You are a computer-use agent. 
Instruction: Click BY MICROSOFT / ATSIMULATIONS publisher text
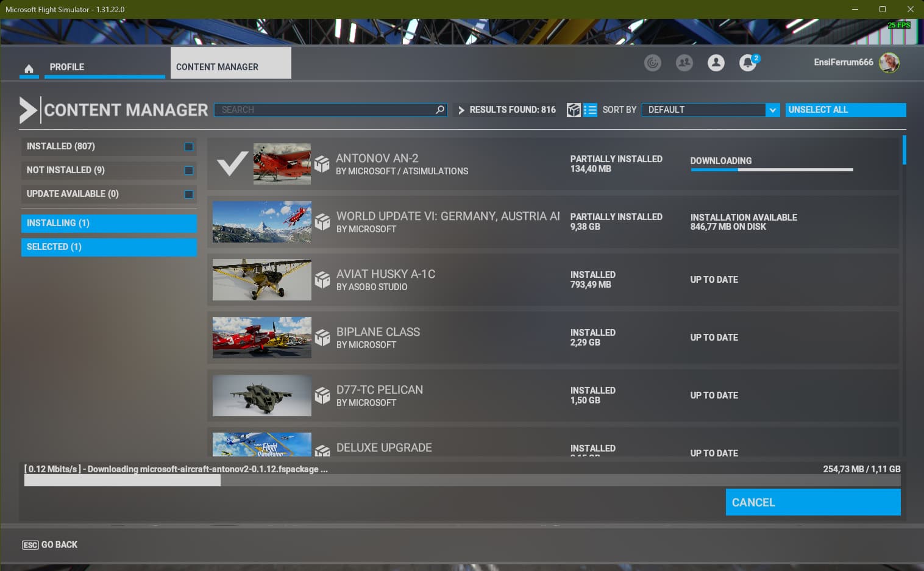pyautogui.click(x=402, y=171)
